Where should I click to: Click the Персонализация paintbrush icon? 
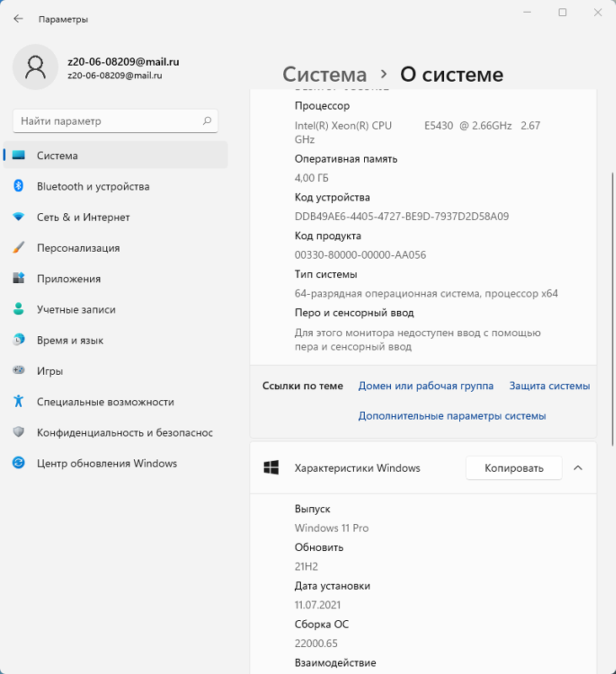click(19, 248)
